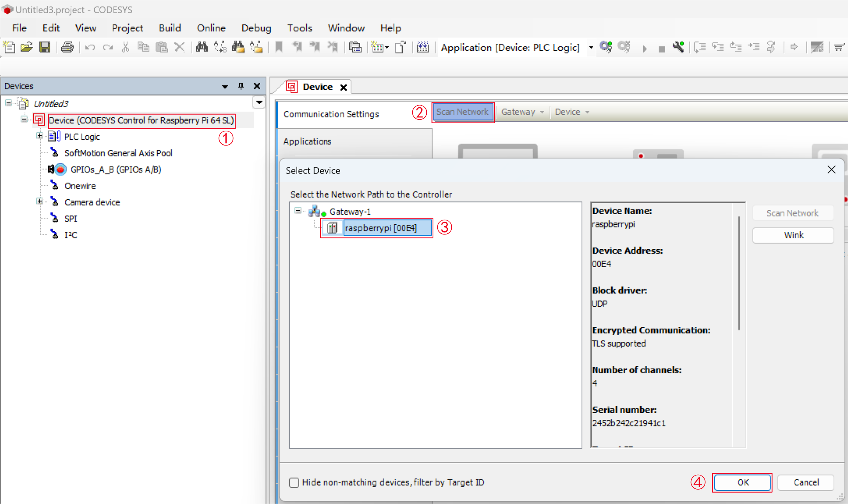Collapse the Device tree node
This screenshot has height=504, width=848.
(x=24, y=119)
